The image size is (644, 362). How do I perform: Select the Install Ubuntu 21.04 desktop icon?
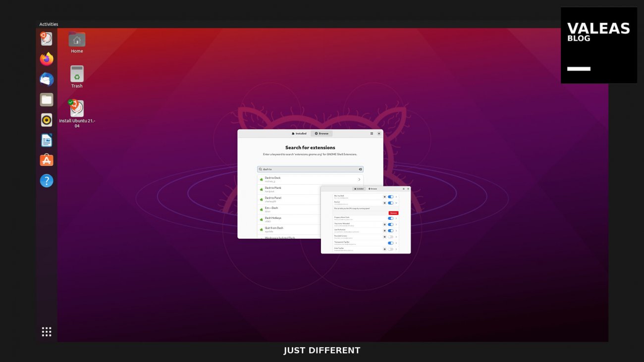[x=77, y=114]
